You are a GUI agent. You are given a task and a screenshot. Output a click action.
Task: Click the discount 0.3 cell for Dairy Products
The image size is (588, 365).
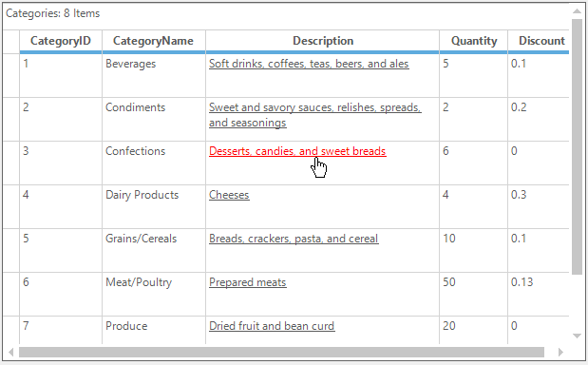pyautogui.click(x=539, y=207)
